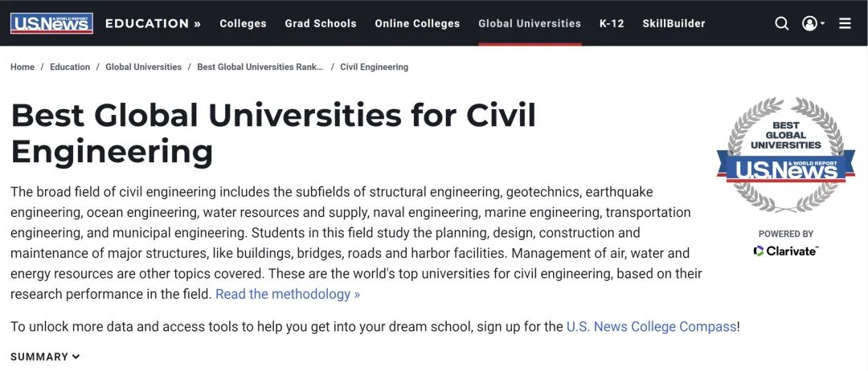Image resolution: width=868 pixels, height=371 pixels.
Task: Click the user account profile icon
Action: click(809, 23)
